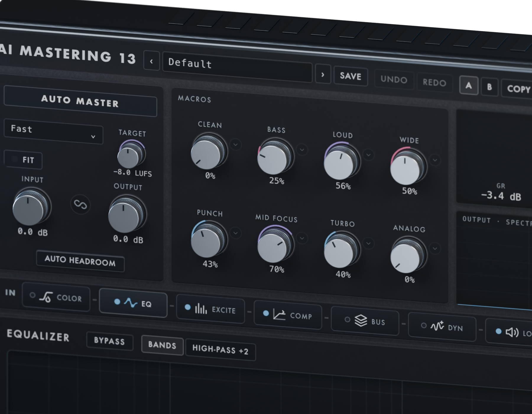
Task: Select the BANDS tab in Equalizer
Action: (162, 345)
